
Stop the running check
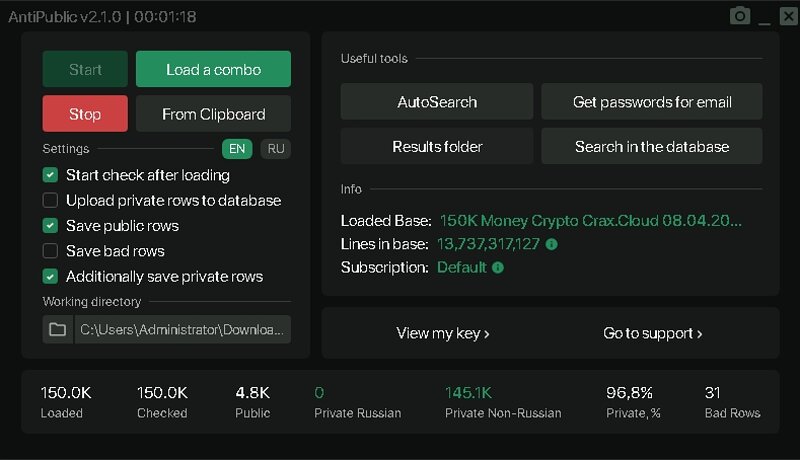click(x=85, y=114)
